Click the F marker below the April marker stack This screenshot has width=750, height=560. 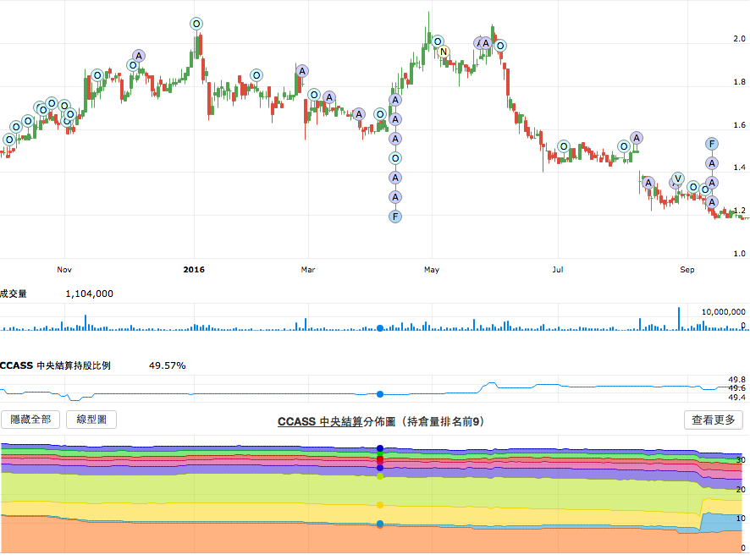(394, 217)
